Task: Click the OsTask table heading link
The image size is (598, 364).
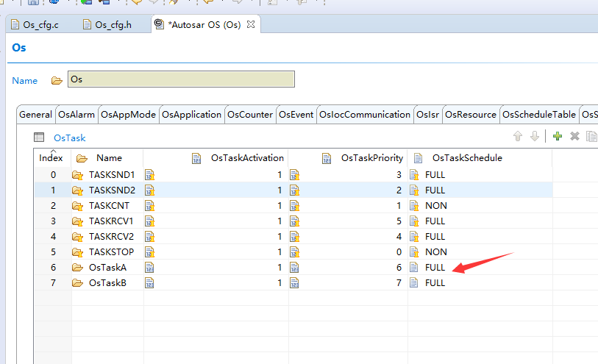Action: pos(69,138)
